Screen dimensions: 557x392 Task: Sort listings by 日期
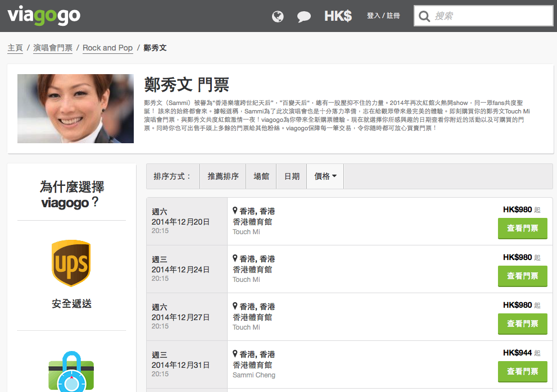(x=292, y=176)
